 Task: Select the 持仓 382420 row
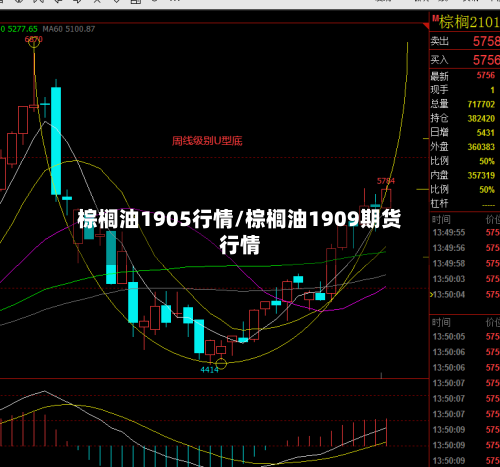pyautogui.click(x=463, y=118)
